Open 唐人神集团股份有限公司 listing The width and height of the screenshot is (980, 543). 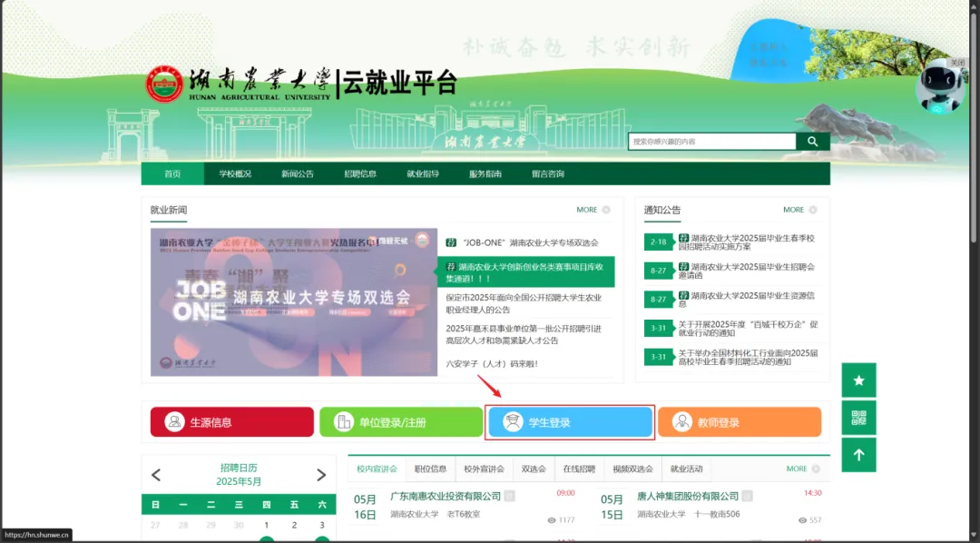pyautogui.click(x=688, y=496)
